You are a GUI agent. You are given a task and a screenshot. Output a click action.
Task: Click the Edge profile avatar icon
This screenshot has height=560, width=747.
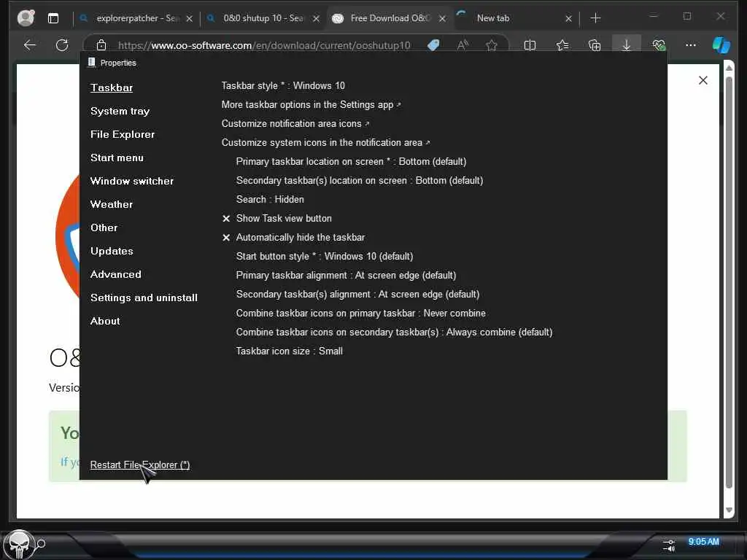(26, 17)
